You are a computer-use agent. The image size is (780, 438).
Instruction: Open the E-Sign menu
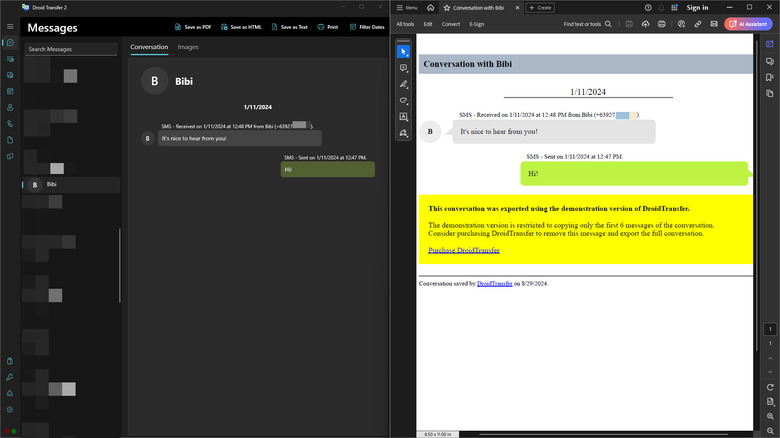[x=477, y=23]
